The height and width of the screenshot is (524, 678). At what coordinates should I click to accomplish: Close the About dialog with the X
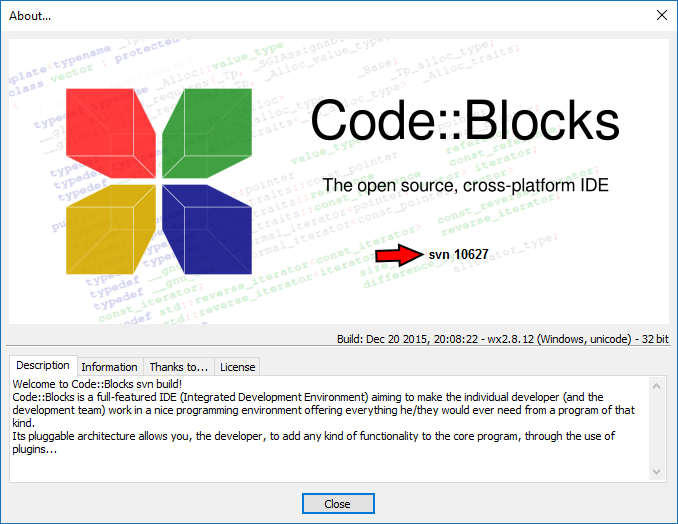coord(660,15)
